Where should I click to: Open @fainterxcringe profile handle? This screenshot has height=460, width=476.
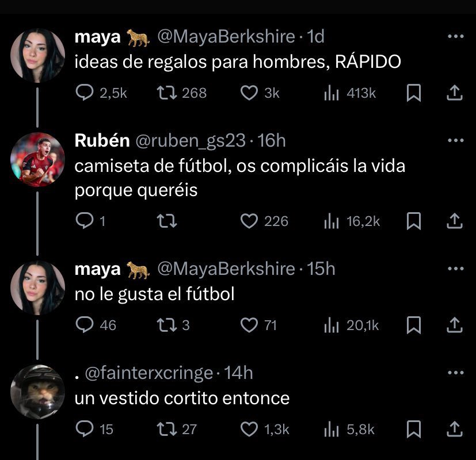coord(148,373)
